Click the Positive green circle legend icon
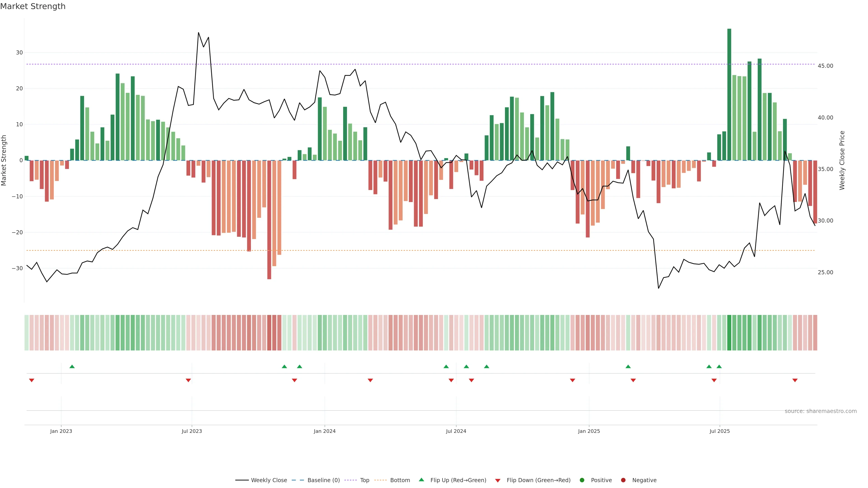The image size is (868, 488). point(582,480)
